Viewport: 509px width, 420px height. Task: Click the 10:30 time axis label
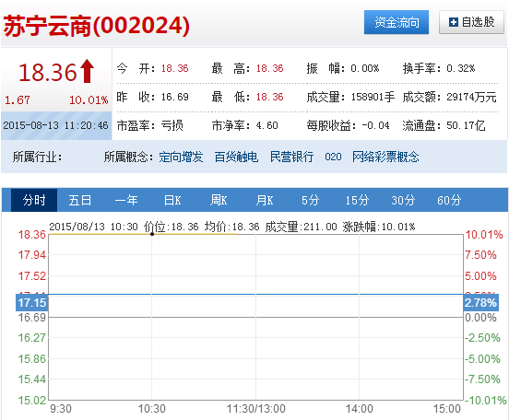tap(152, 409)
